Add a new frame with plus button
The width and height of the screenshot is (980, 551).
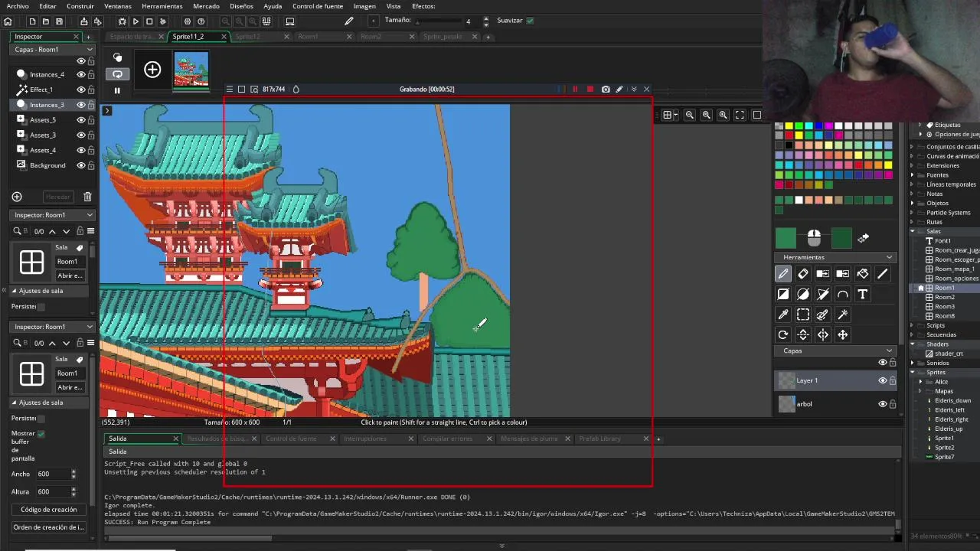click(152, 70)
